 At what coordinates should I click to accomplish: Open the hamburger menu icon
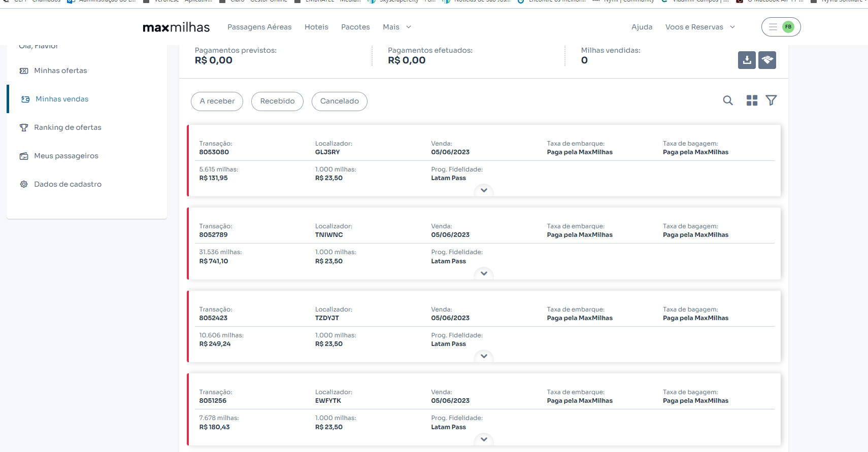point(773,27)
